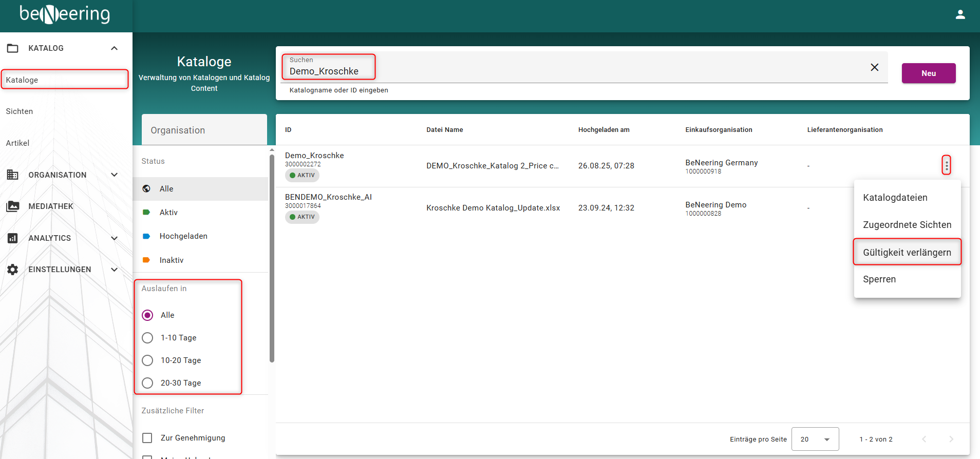Screen dimensions: 980x459
Task: Click the Katalog folder icon
Action: (x=13, y=48)
